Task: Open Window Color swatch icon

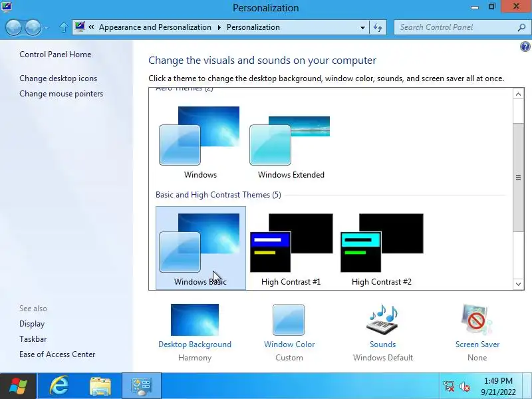Action: click(289, 320)
